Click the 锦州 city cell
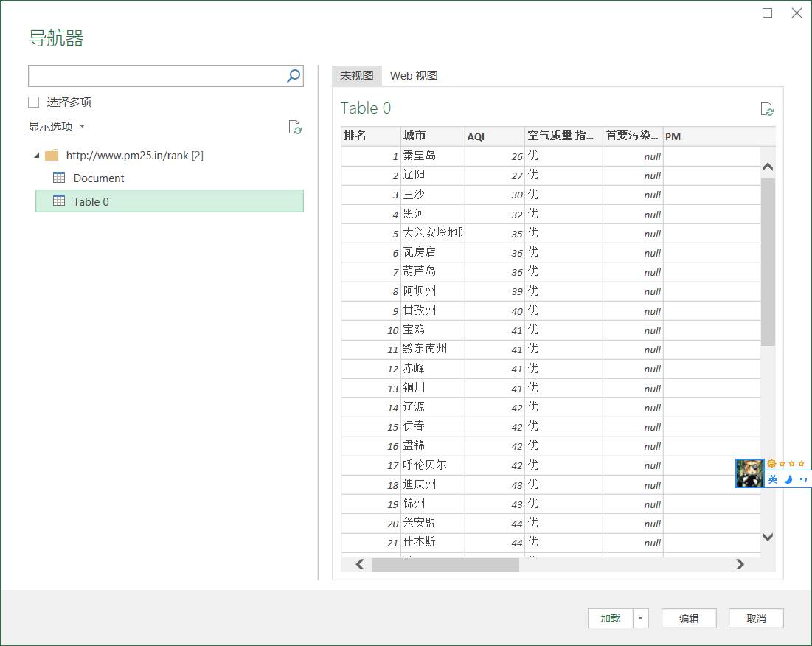The width and height of the screenshot is (812, 646). coord(432,503)
